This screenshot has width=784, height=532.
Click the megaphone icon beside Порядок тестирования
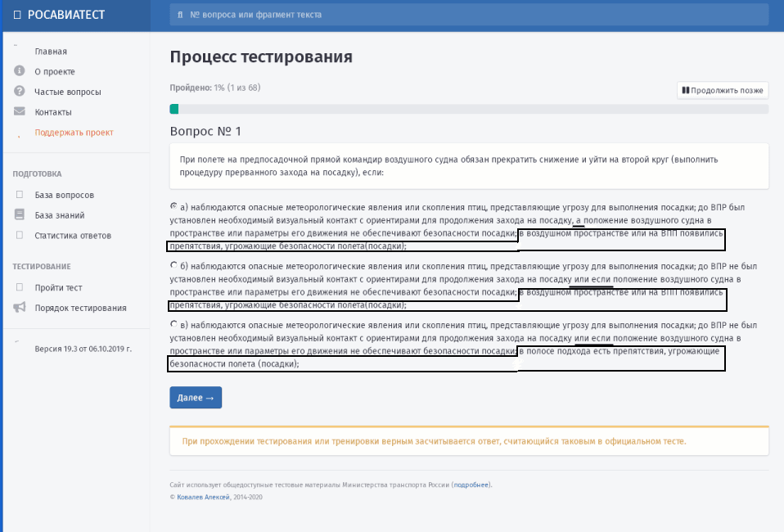tap(19, 308)
